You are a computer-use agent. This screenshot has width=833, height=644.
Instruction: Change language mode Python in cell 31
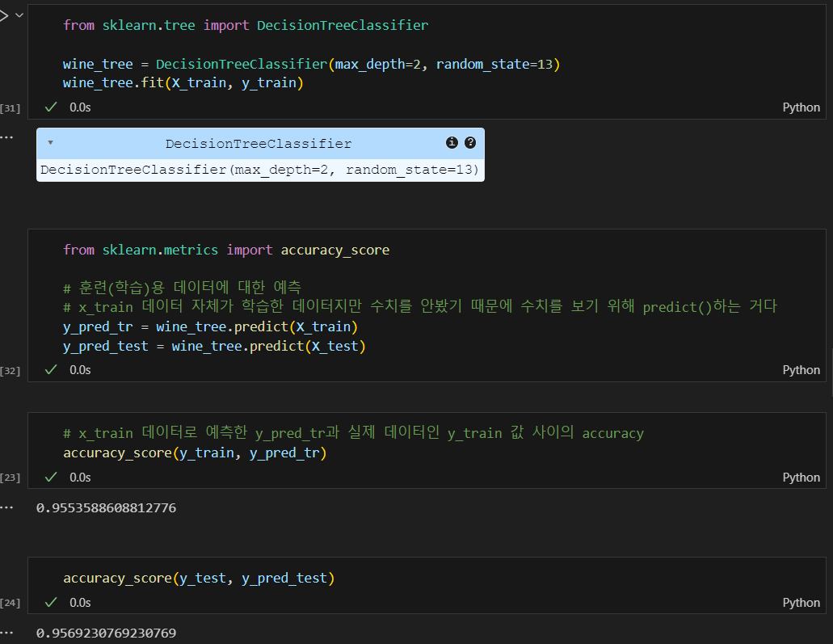pyautogui.click(x=801, y=107)
